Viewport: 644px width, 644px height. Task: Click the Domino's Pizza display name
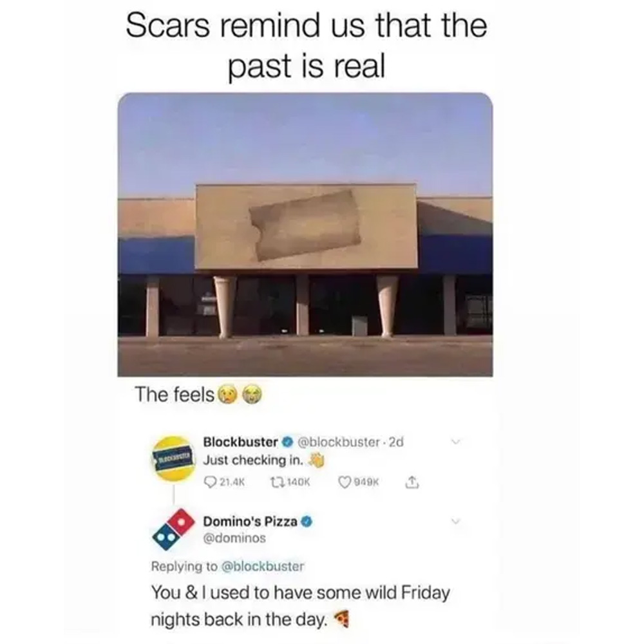(x=251, y=522)
